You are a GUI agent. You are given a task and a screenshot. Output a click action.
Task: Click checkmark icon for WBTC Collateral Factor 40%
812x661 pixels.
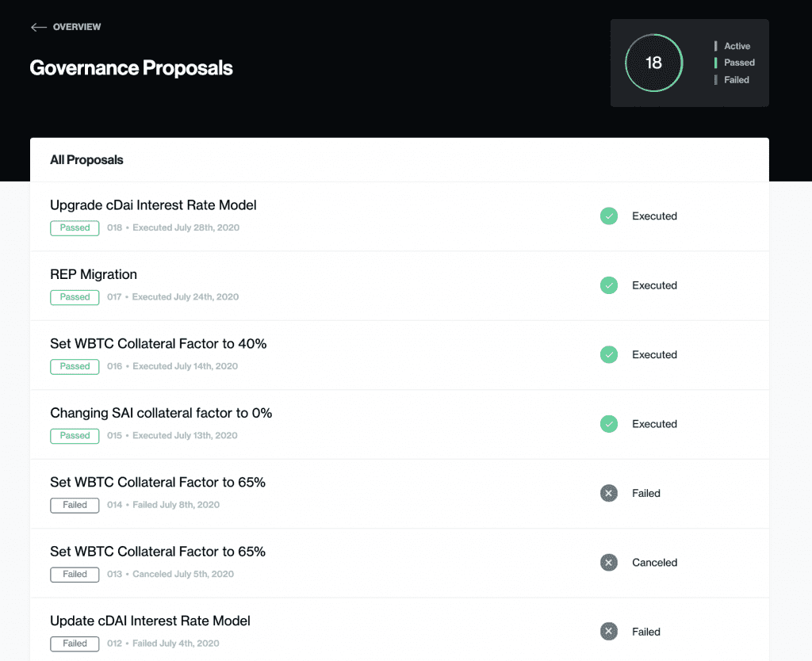coord(608,354)
